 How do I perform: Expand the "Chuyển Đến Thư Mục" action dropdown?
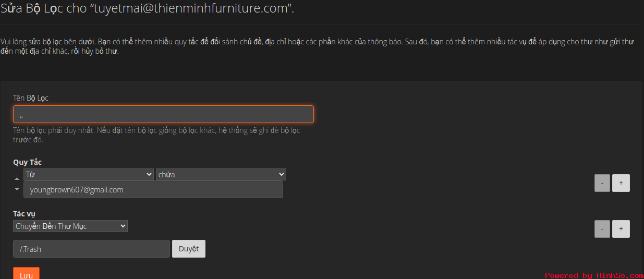coord(70,226)
